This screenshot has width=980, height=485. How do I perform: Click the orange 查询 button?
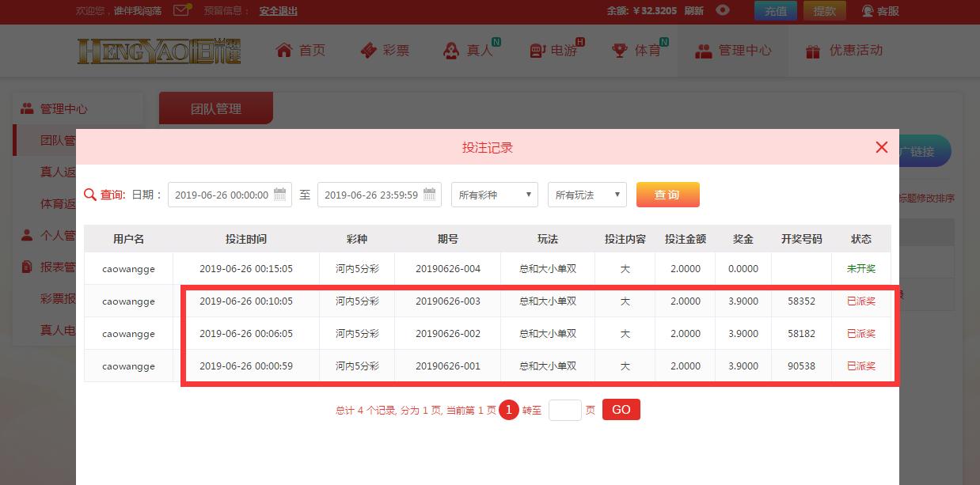[668, 195]
